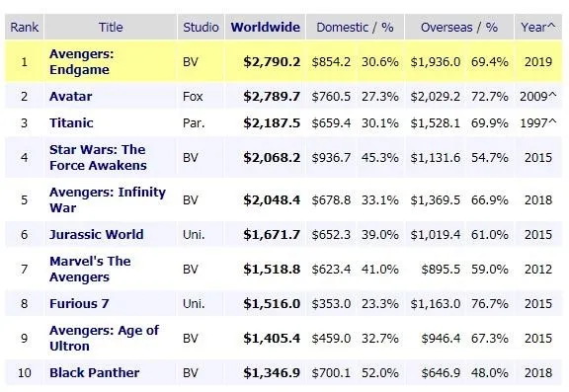Open Marvel's The Avengers link
Image resolution: width=569 pixels, height=392 pixels.
(90, 270)
